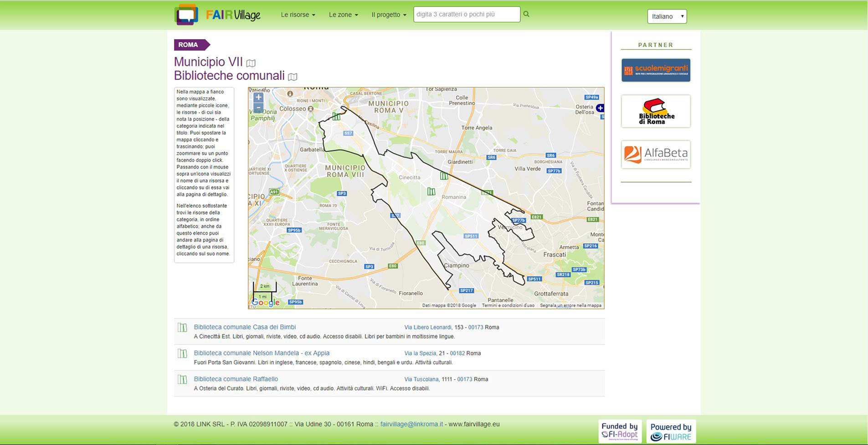
Task: Click the search magnifier icon
Action: (526, 14)
